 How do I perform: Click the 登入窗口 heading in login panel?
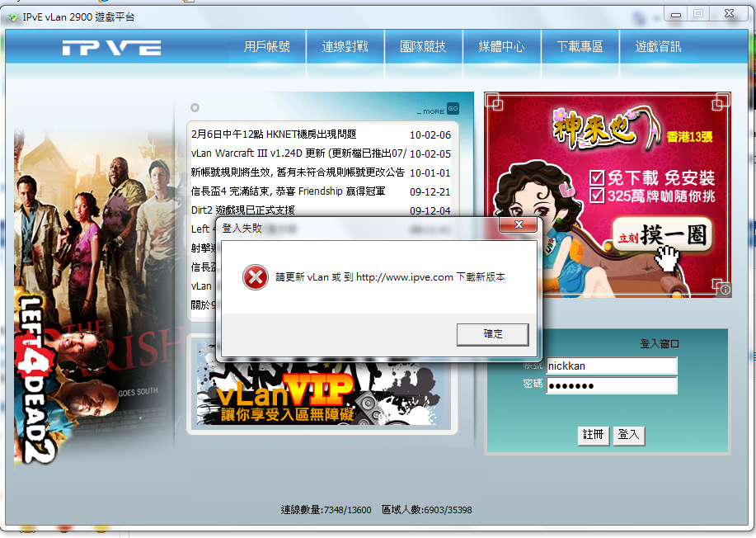[659, 343]
